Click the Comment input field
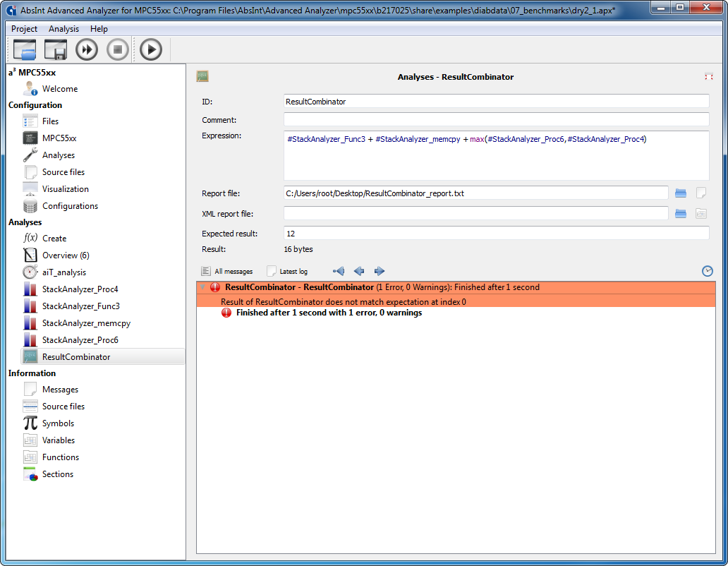The height and width of the screenshot is (566, 728). click(497, 120)
